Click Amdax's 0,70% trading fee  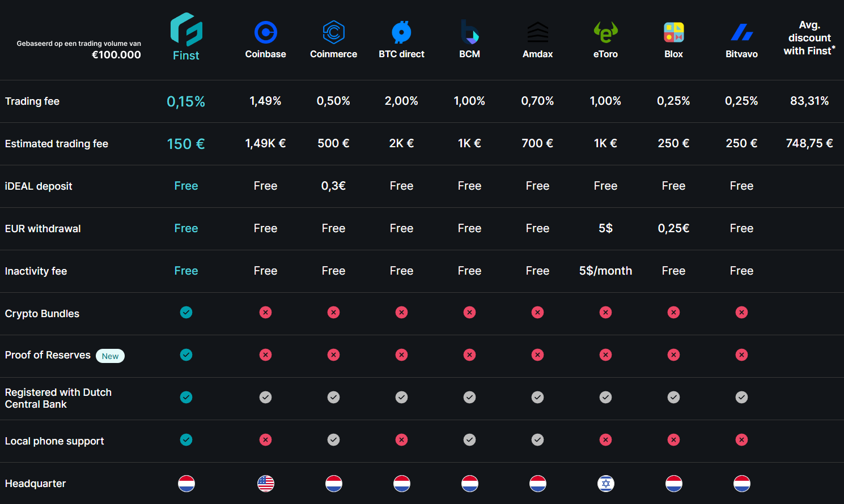537,101
